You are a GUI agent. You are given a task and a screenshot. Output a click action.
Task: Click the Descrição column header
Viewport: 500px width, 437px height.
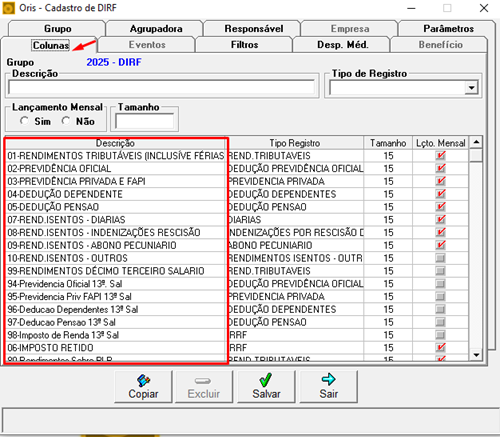116,143
